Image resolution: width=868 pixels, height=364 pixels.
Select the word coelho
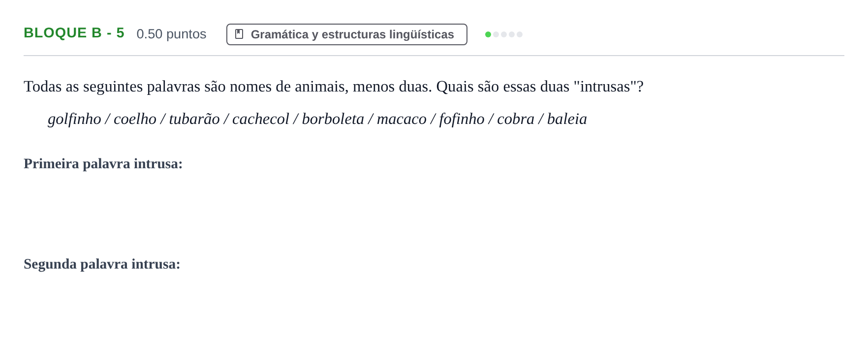(135, 119)
